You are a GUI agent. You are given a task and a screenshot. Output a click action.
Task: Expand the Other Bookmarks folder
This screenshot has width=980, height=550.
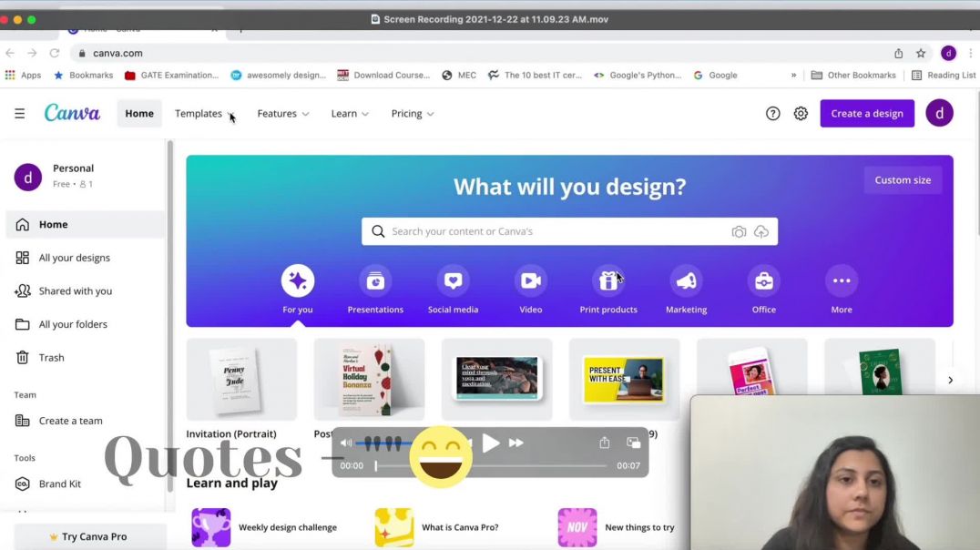click(853, 75)
